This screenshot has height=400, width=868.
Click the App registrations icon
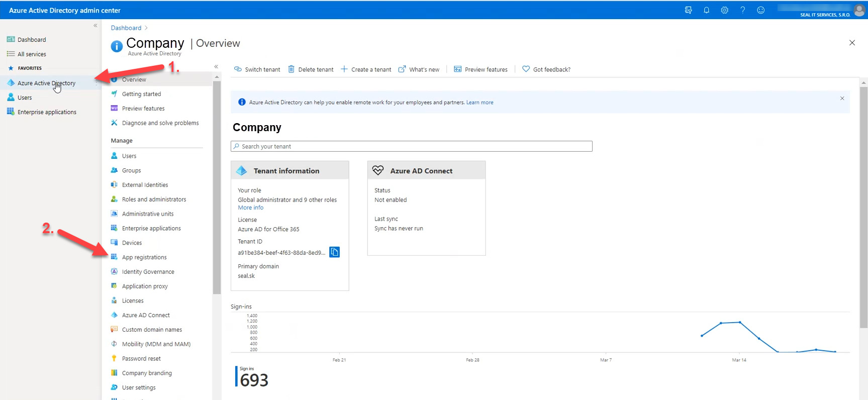click(114, 257)
